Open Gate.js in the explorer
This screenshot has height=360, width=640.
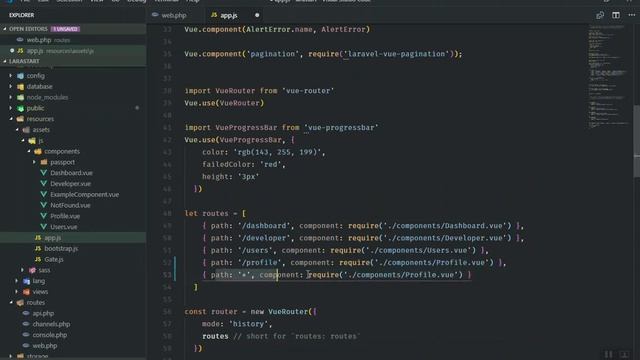pyautogui.click(x=53, y=259)
